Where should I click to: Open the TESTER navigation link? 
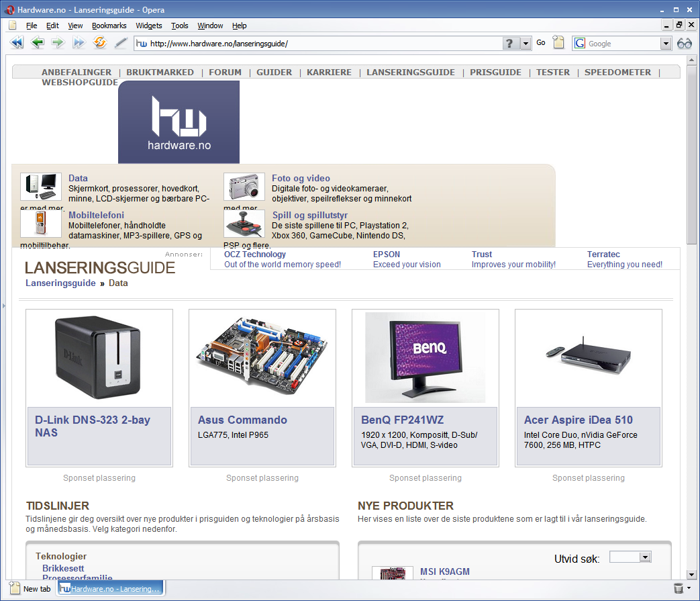tap(552, 72)
